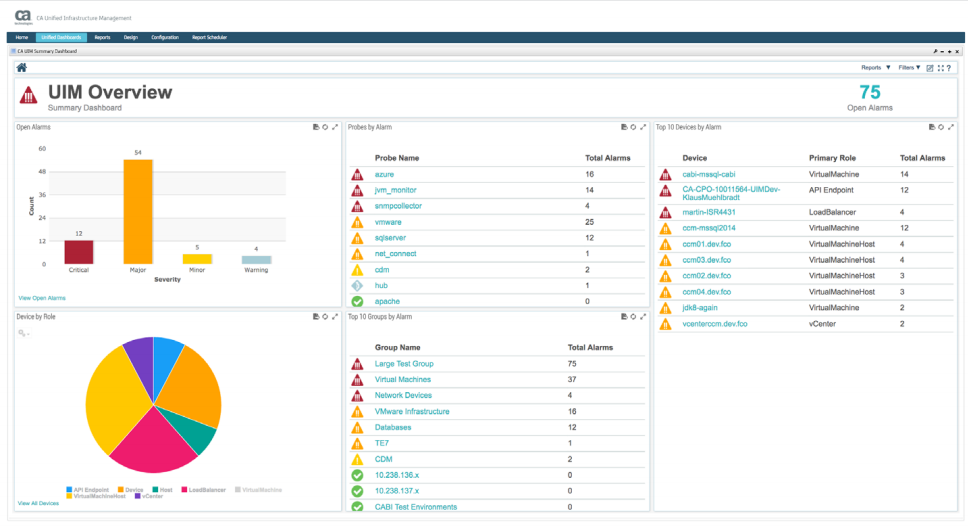Toggle Device legend entry in pie chart
968x526 pixels.
point(130,490)
